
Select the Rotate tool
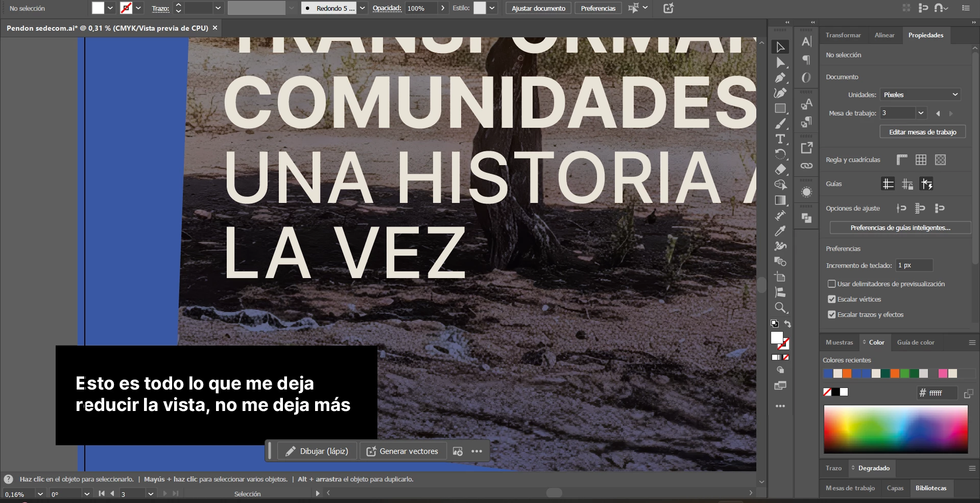(x=780, y=154)
